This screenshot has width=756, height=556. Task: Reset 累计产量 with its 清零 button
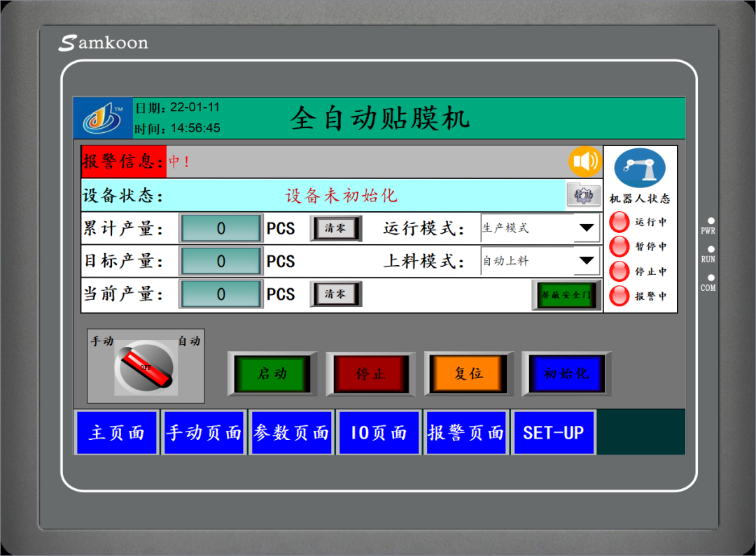point(335,229)
